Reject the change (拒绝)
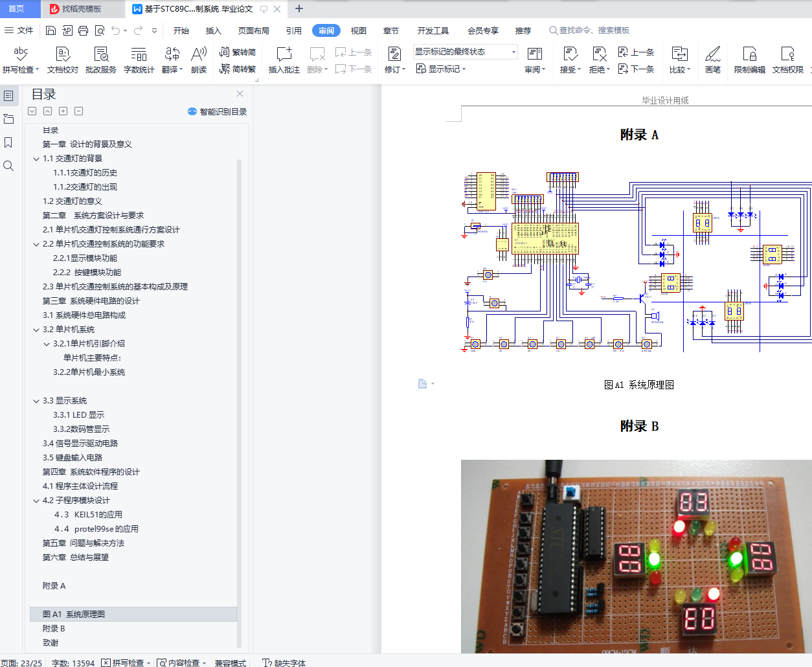Image resolution: width=812 pixels, height=667 pixels. 599,60
